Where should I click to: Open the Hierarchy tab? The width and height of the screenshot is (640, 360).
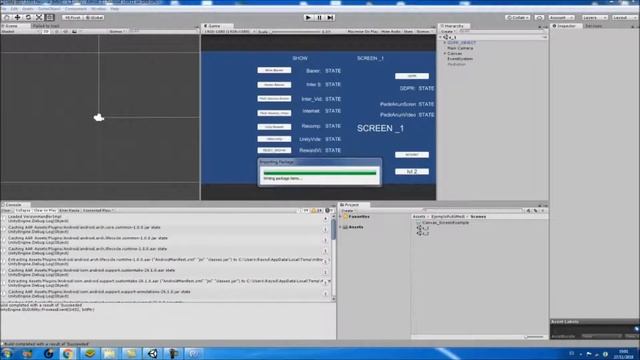pos(454,26)
